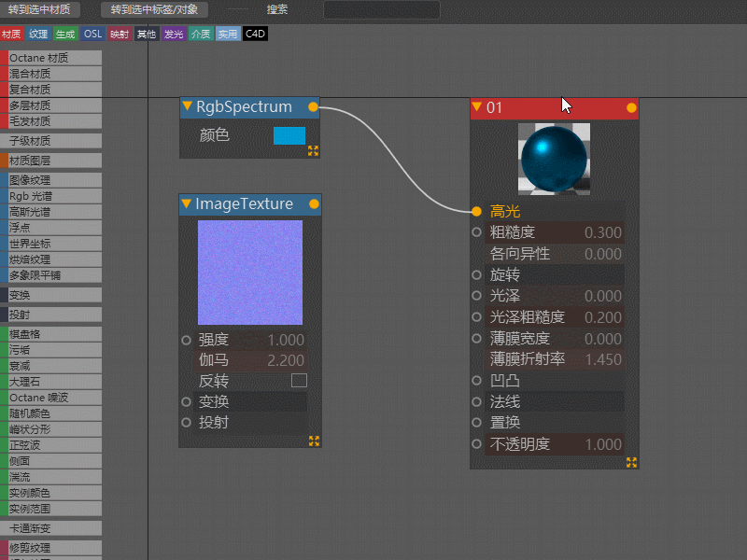Toggle the 实用 filter tag
This screenshot has height=560, width=747.
[x=228, y=34]
